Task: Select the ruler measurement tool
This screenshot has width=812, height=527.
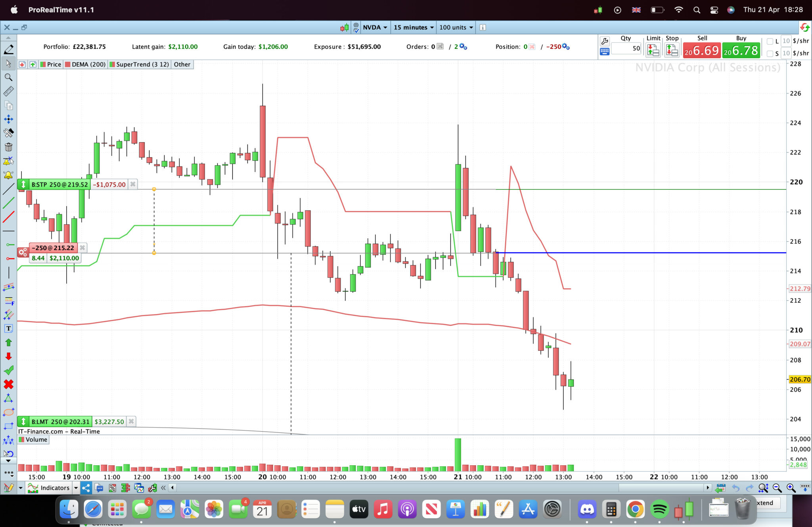Action: pyautogui.click(x=8, y=91)
